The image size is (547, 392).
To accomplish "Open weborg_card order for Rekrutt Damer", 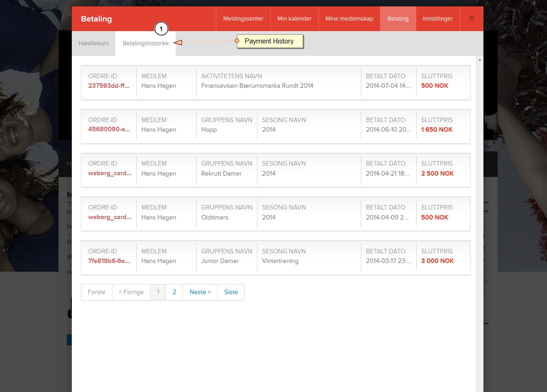I will pos(110,173).
